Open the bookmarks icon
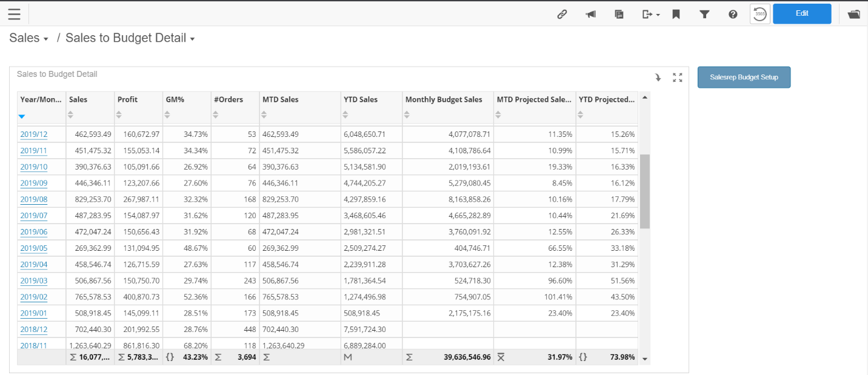 tap(676, 13)
